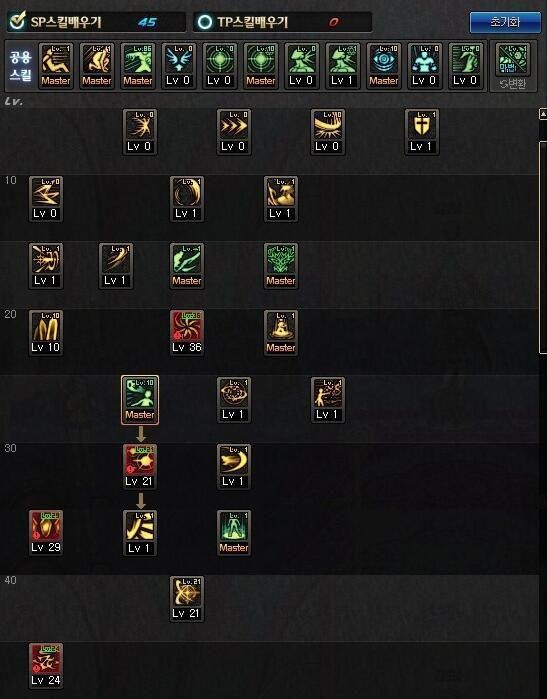Click the golden orb skill Lv 21

click(187, 599)
